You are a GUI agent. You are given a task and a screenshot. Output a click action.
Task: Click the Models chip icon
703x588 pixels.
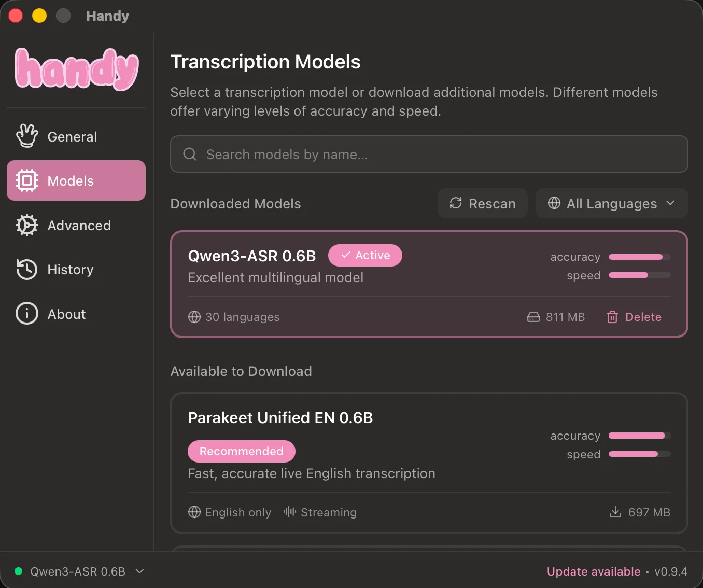click(27, 180)
